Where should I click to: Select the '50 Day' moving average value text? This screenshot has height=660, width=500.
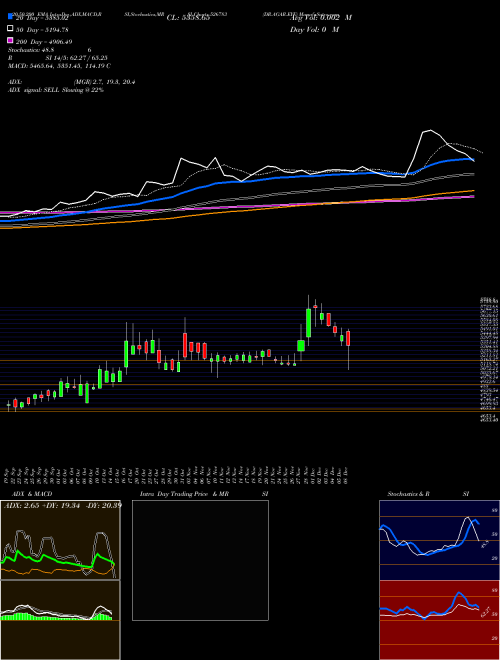click(42, 30)
